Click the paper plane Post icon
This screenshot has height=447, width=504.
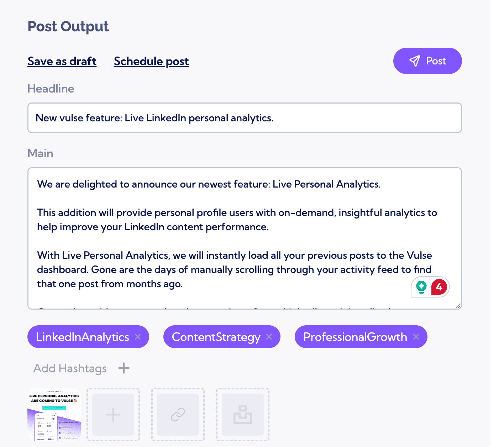click(x=415, y=61)
